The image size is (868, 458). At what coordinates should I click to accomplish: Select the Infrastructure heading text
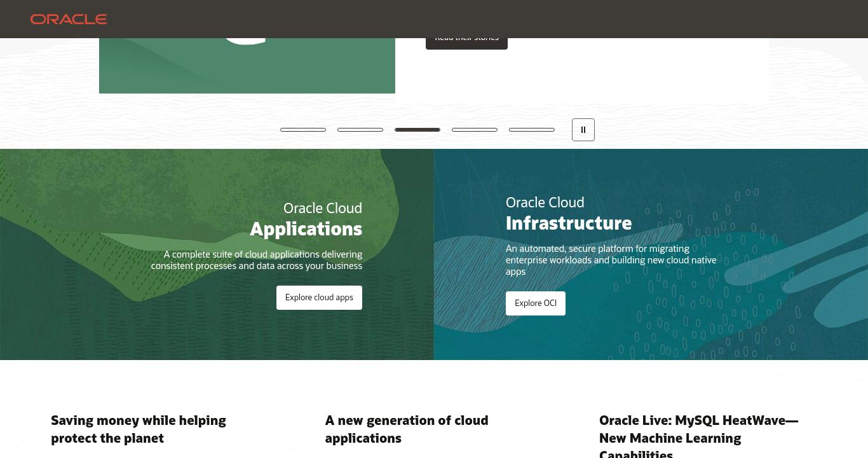pos(569,223)
